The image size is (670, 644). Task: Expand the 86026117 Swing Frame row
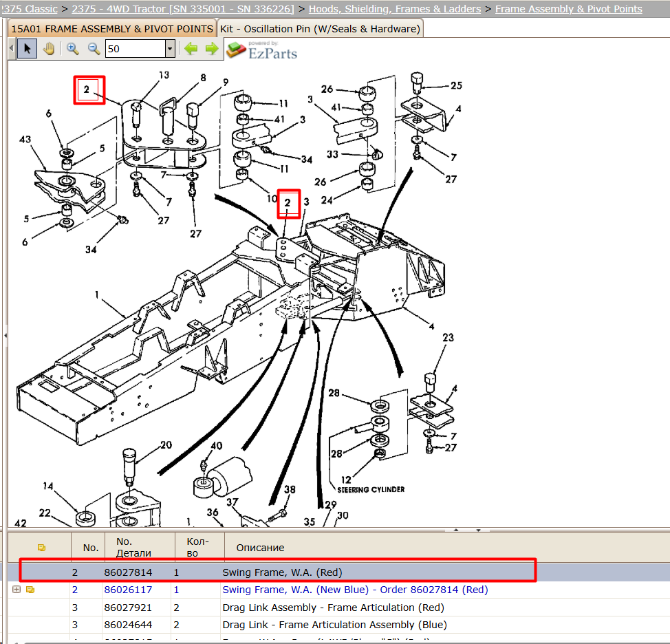point(17,590)
